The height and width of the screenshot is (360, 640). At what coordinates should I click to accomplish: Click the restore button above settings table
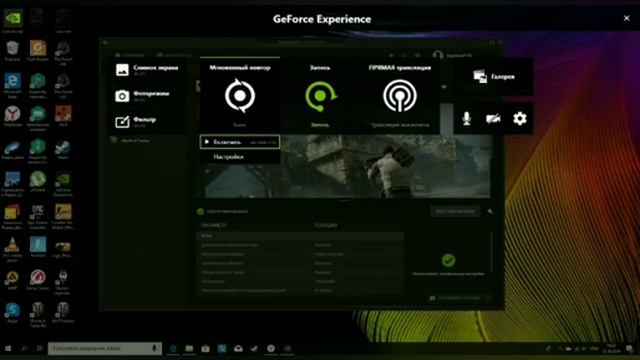(455, 211)
